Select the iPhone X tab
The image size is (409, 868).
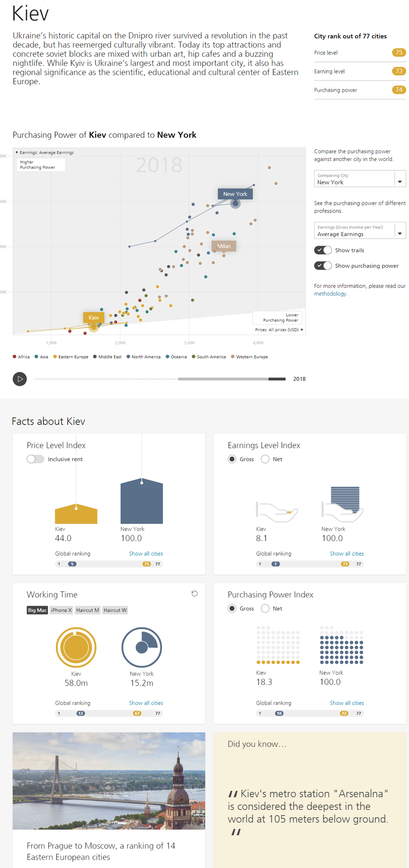[61, 610]
